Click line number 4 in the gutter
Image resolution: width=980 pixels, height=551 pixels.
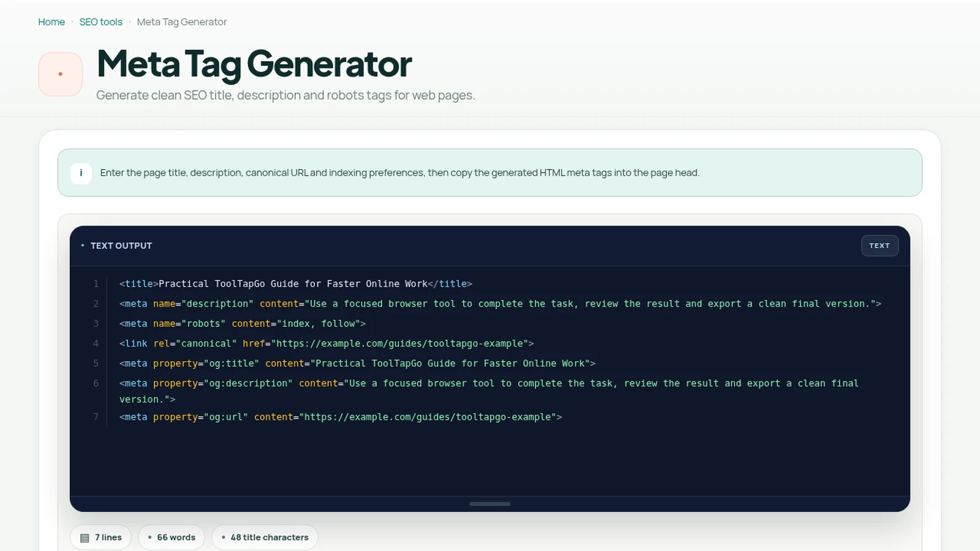96,343
